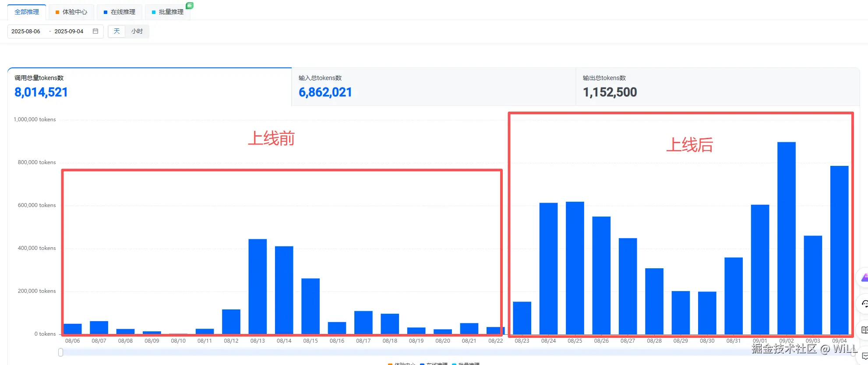This screenshot has height=365, width=868.
Task: Click the 08/15 bar in the chart
Action: click(311, 306)
